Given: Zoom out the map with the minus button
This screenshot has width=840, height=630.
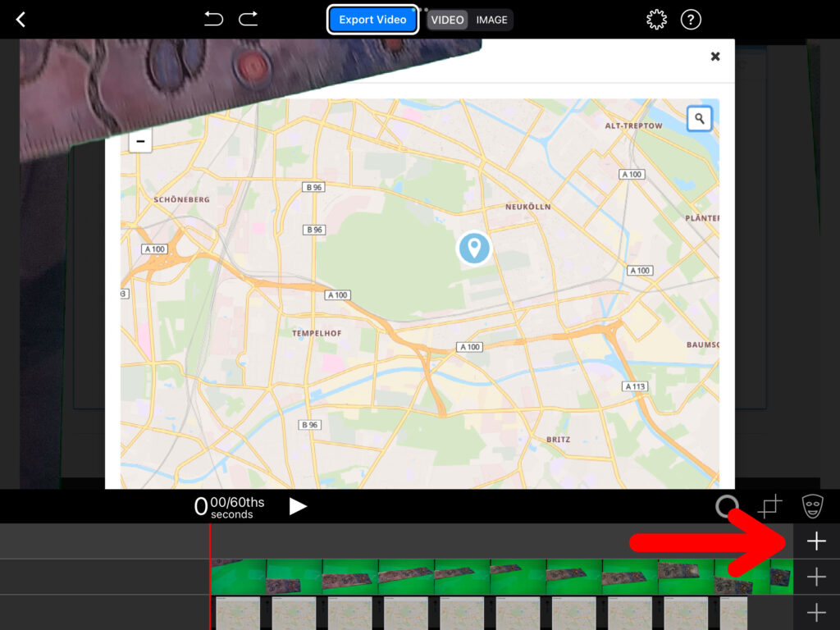Looking at the screenshot, I should tap(140, 142).
